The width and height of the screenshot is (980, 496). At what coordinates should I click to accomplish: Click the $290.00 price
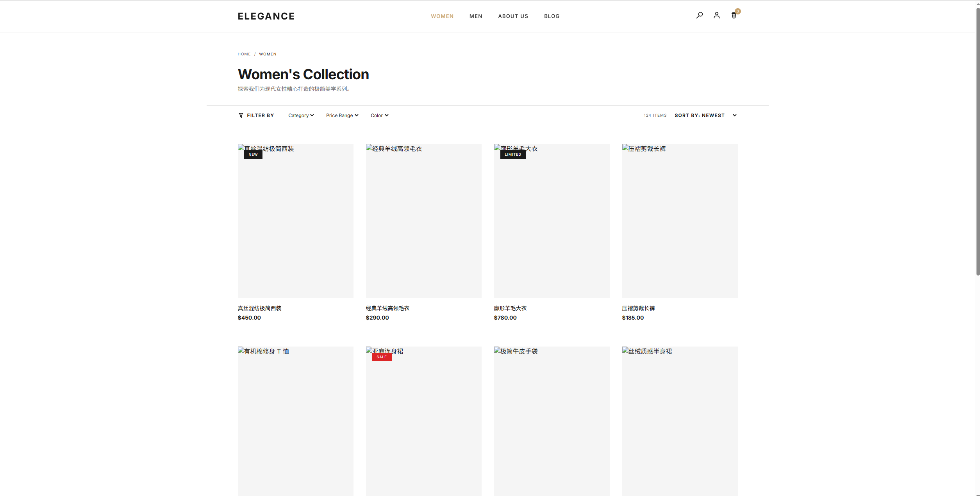pos(377,318)
